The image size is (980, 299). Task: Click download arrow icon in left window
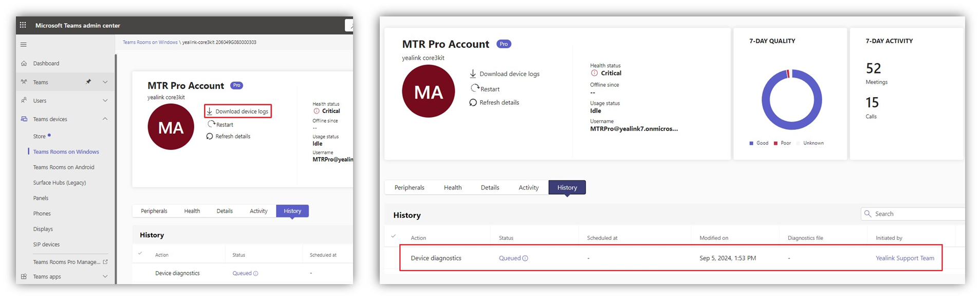click(210, 111)
